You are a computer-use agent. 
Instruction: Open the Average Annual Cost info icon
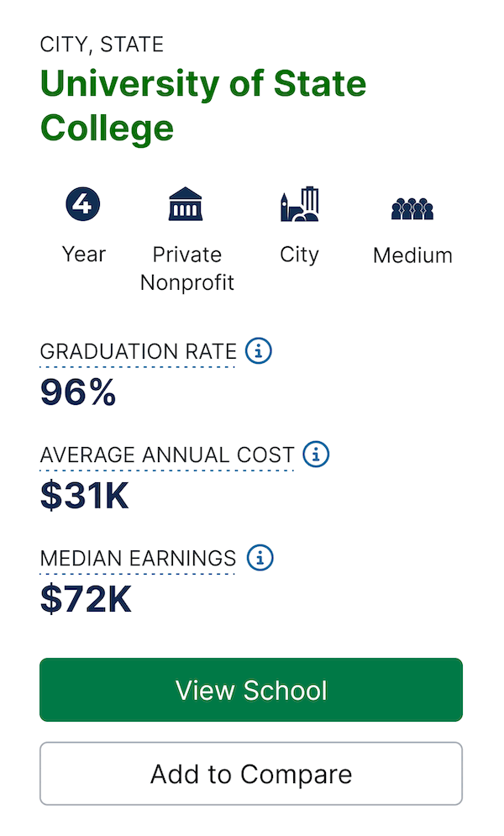pyautogui.click(x=316, y=455)
